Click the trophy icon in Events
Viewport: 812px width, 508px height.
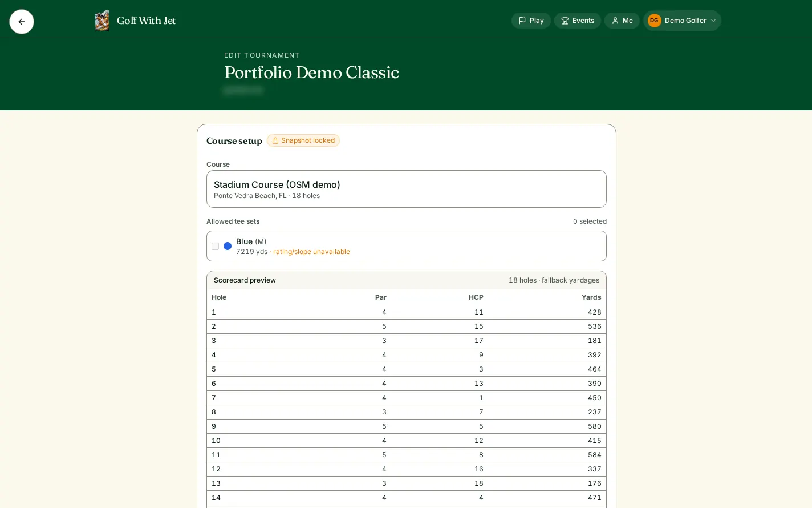565,21
